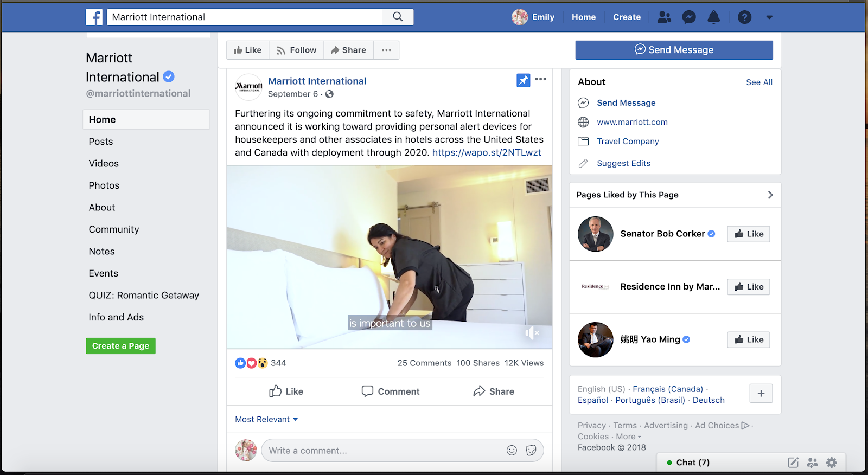This screenshot has width=868, height=475.
Task: Click the Ad Choices link
Action: 722,426
